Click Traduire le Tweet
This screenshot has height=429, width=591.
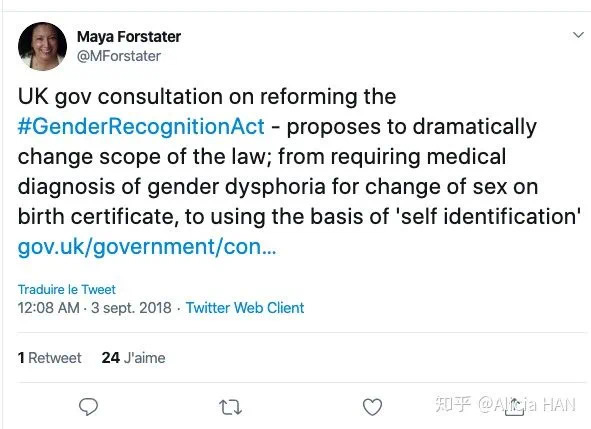(67, 290)
